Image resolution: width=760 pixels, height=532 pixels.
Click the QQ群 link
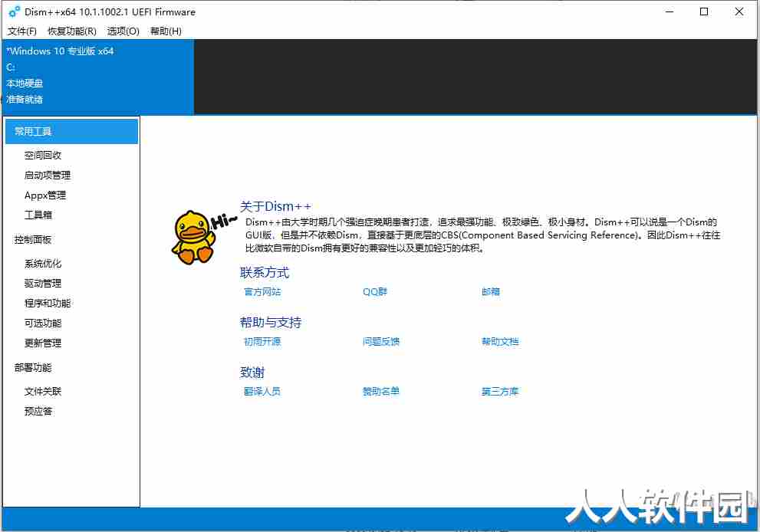point(375,291)
